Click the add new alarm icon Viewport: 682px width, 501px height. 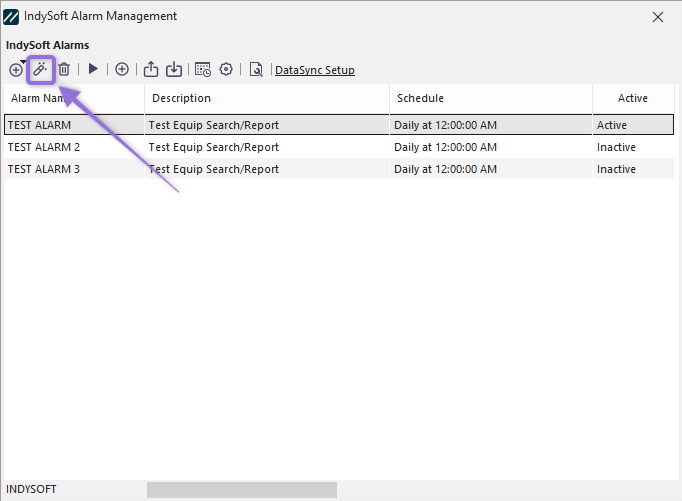(x=15, y=70)
